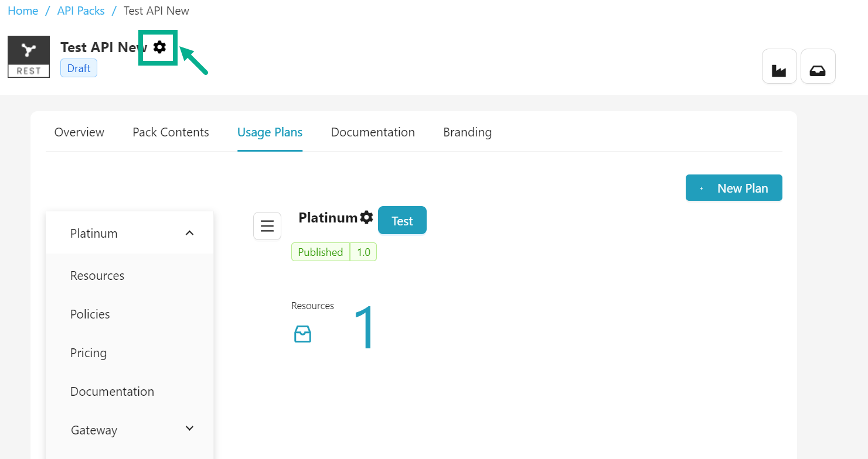This screenshot has height=459, width=868.
Task: Switch to the Overview tab
Action: point(79,132)
